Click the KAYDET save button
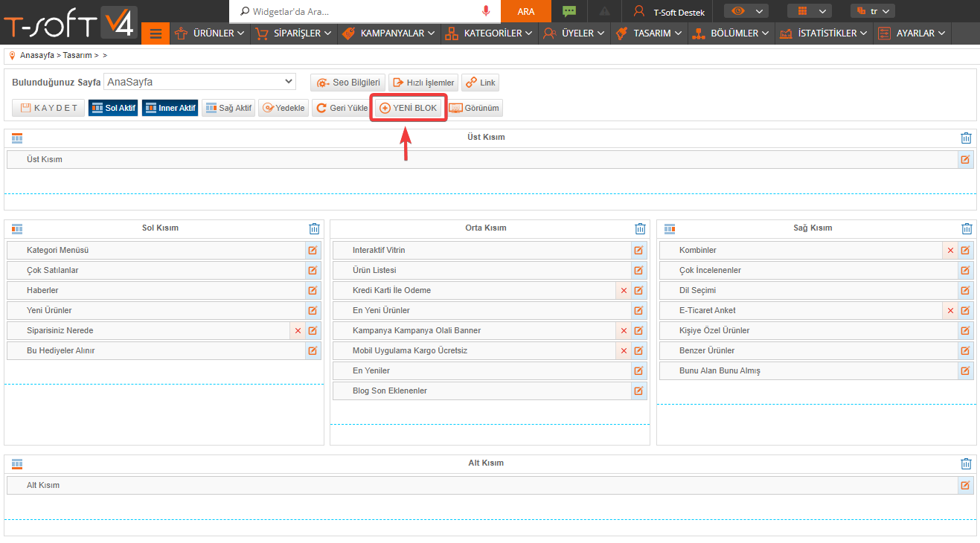Viewport: 980px width, 543px height. [48, 108]
